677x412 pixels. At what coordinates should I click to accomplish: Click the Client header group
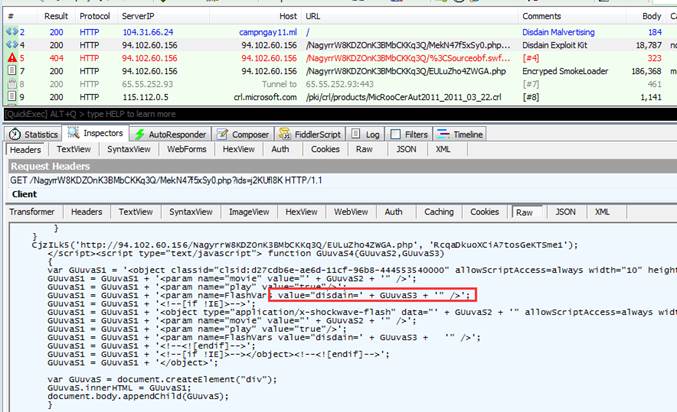(24, 194)
